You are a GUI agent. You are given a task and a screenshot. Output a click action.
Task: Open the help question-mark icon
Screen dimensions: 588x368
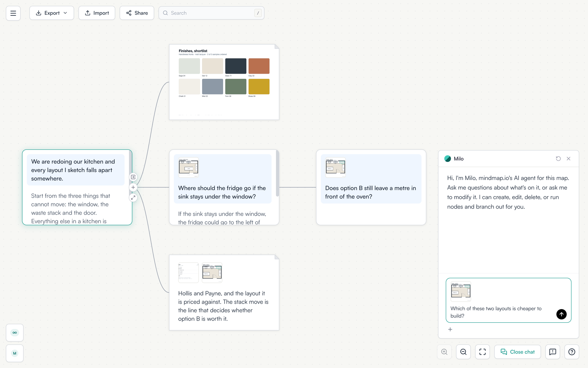pos(572,352)
